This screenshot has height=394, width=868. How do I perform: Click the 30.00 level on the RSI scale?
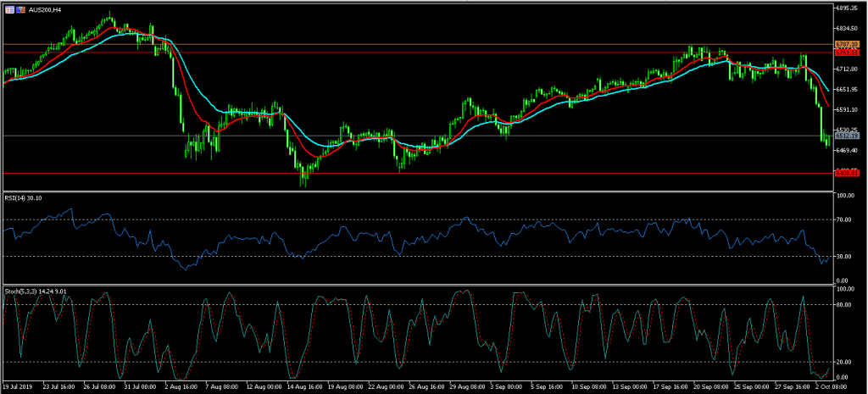(843, 256)
